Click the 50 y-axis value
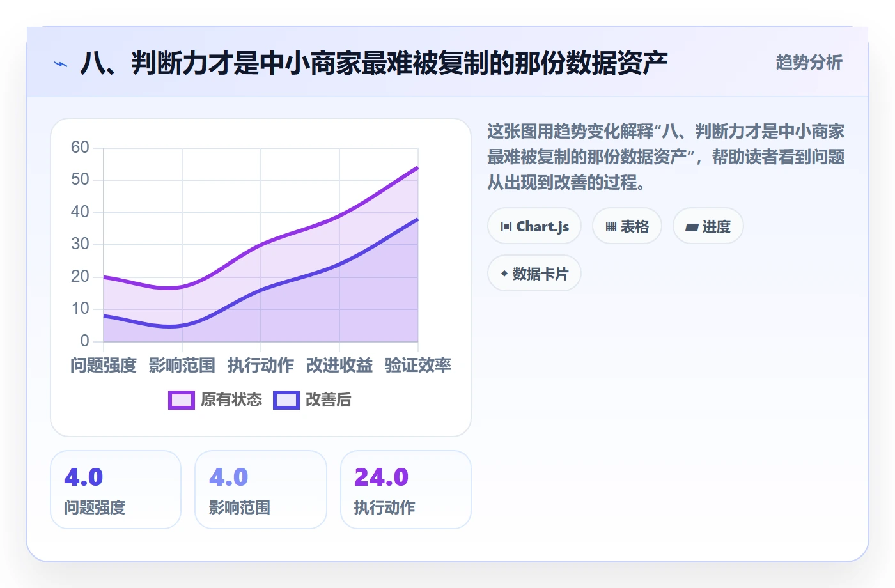This screenshot has height=588, width=895. [80, 179]
